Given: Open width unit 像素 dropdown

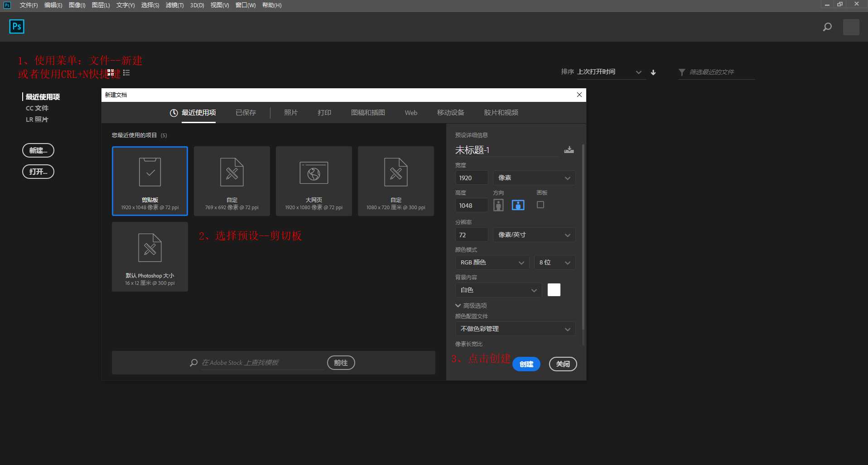Looking at the screenshot, I should point(534,178).
